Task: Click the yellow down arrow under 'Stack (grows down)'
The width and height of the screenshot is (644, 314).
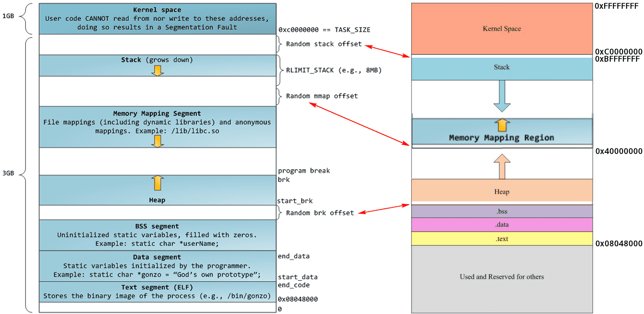Action: tap(158, 70)
